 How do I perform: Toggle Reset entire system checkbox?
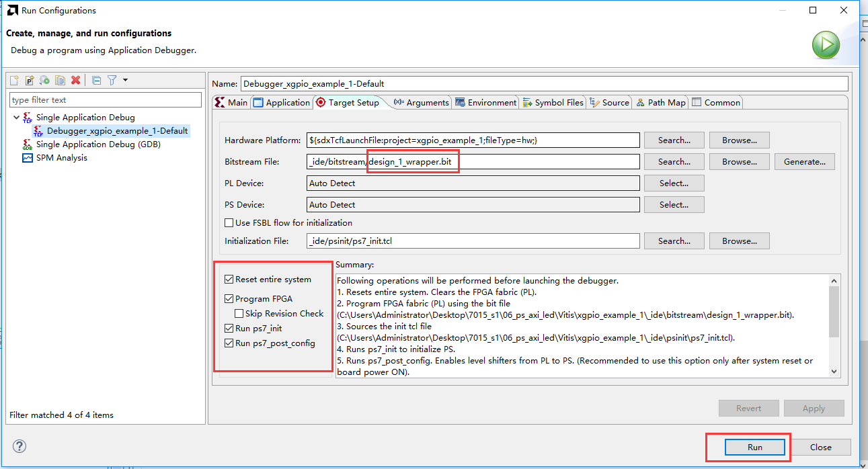pyautogui.click(x=229, y=280)
